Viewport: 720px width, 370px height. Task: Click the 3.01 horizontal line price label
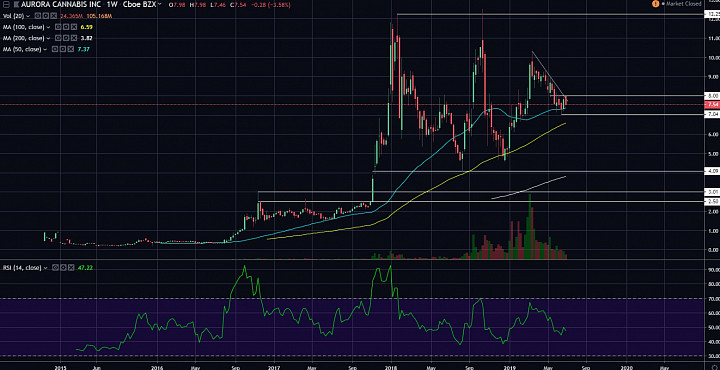(x=712, y=191)
